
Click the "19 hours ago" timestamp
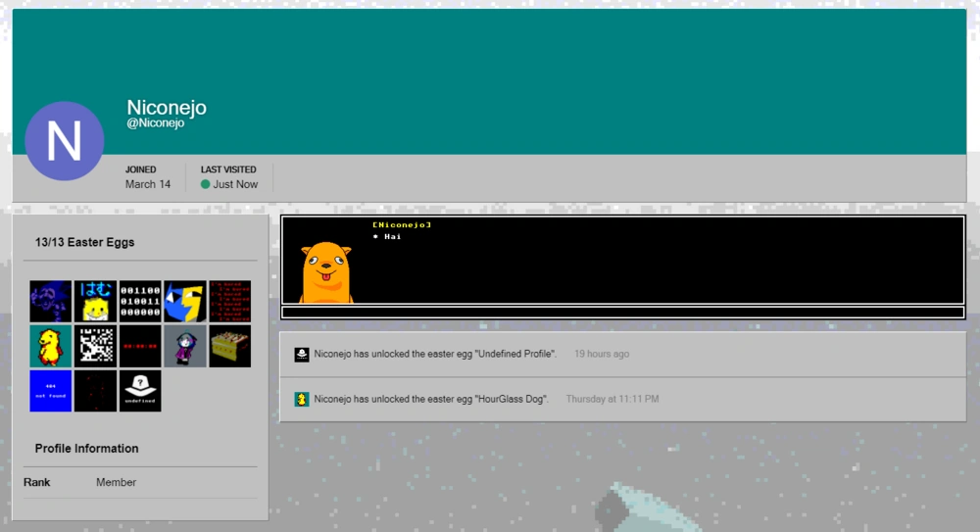[x=602, y=354]
